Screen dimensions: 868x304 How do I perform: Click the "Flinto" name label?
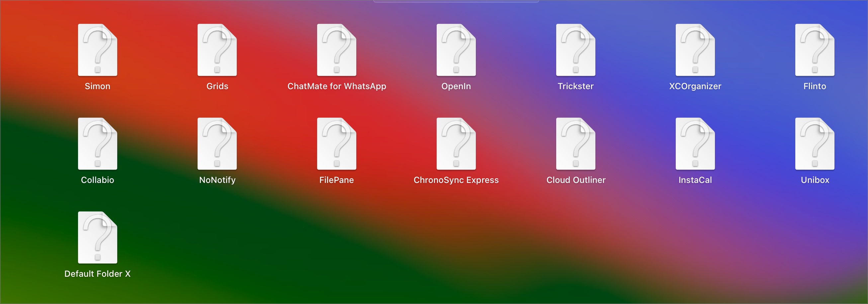point(815,86)
